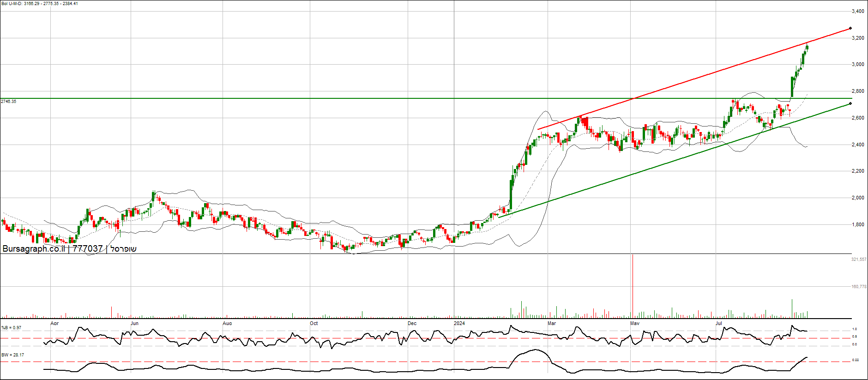This screenshot has height=380, width=868.
Task: Click the 0.0 level on %B scale
Action: 855,344
